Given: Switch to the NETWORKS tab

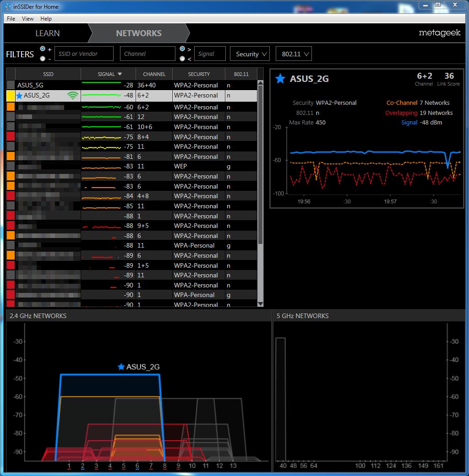Looking at the screenshot, I should coord(139,33).
